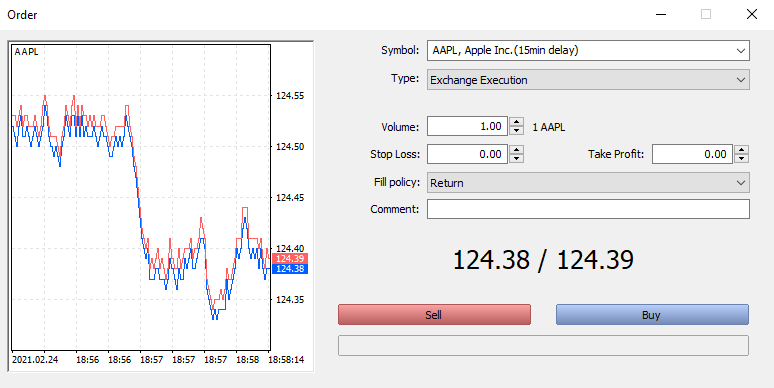This screenshot has height=388, width=774.
Task: Click the red 124.39 ask price label on the chart
Action: coord(290,259)
